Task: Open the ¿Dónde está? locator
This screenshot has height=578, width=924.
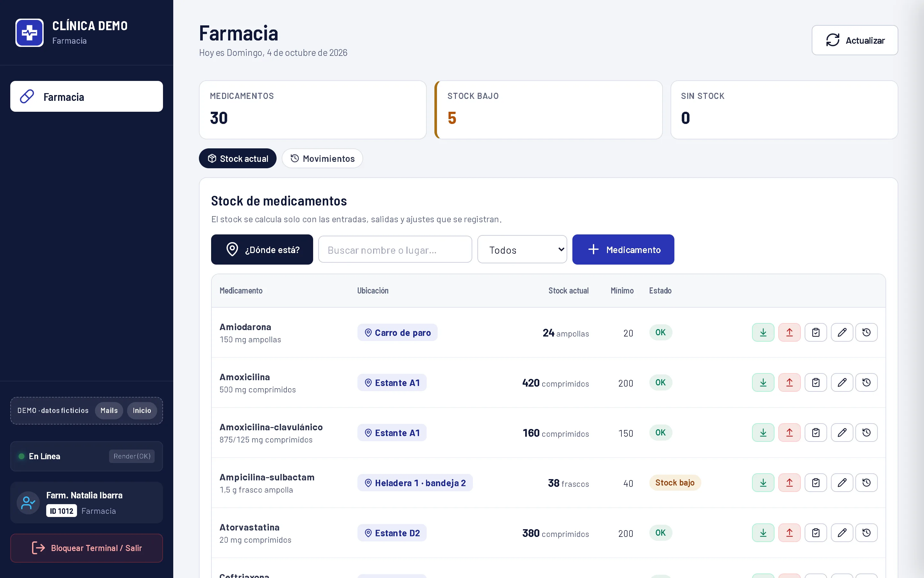Action: pos(262,250)
